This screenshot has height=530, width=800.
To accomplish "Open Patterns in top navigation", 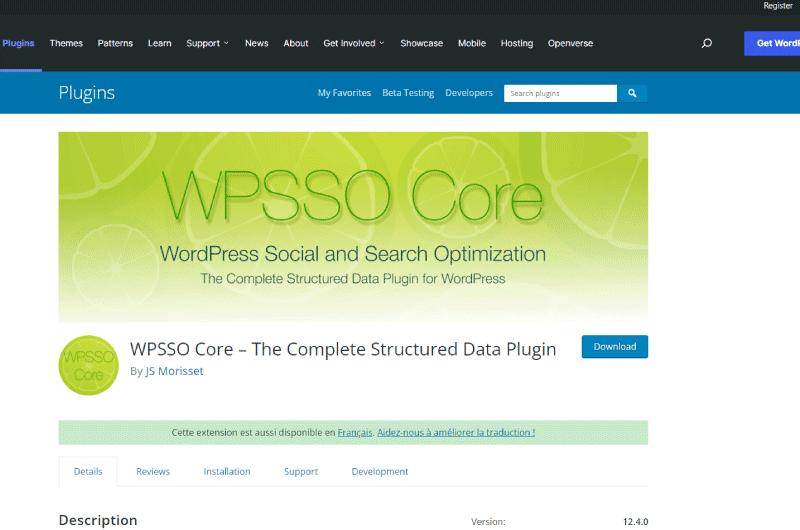I will tap(115, 43).
